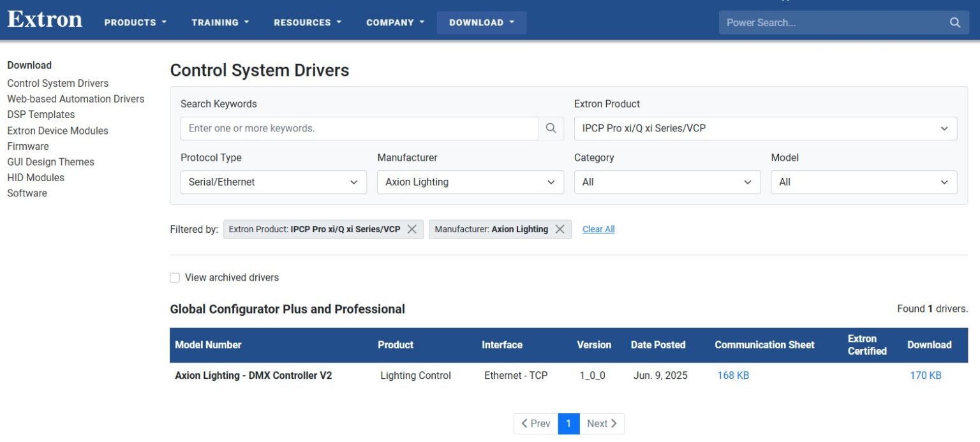
Task: Go to the Next results page
Action: click(x=602, y=424)
